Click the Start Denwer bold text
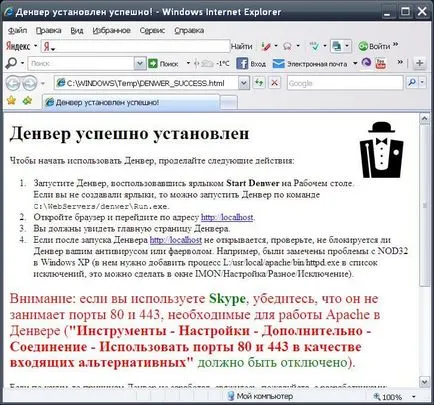 click(x=252, y=183)
